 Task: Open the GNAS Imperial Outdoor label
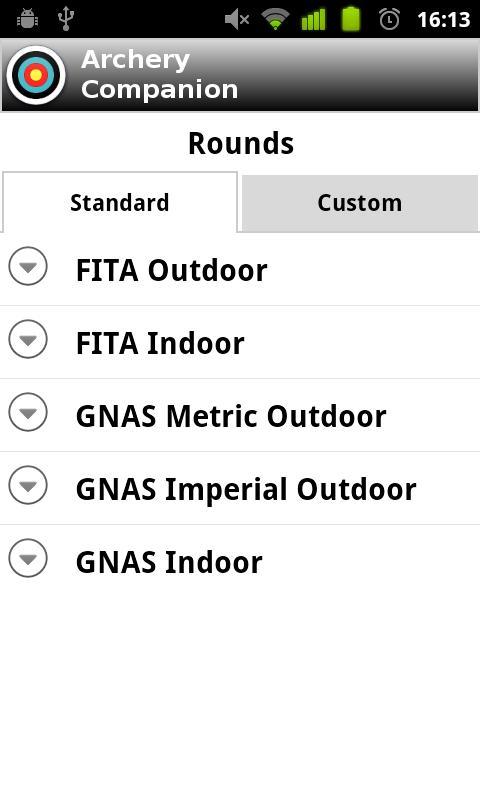click(246, 489)
